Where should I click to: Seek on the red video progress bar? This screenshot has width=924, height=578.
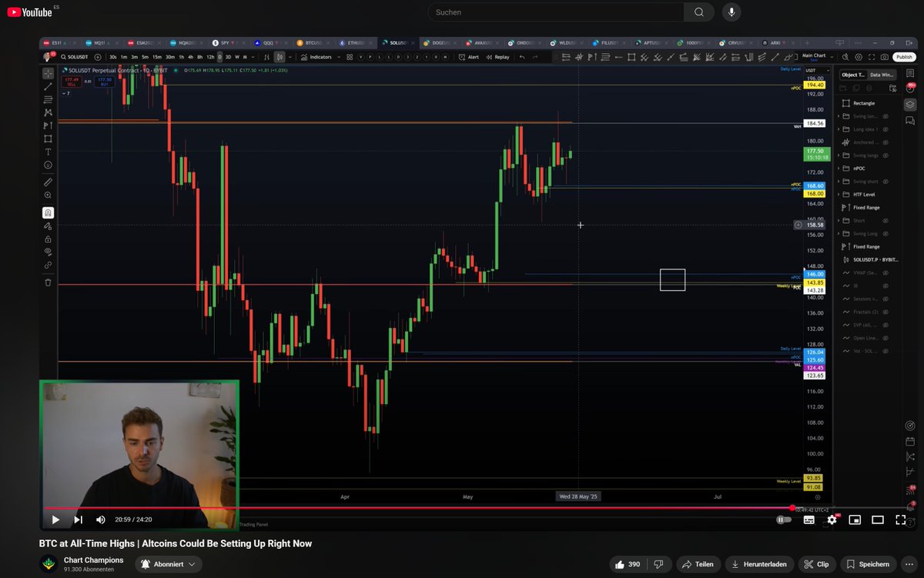[417, 508]
